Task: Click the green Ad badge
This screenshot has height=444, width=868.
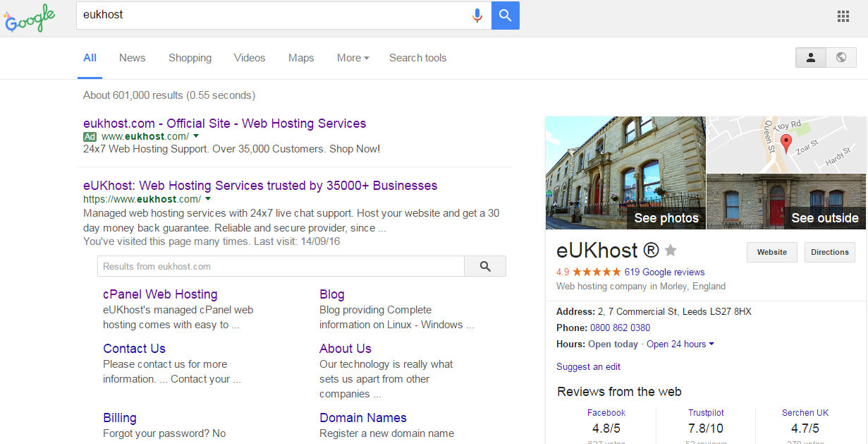Action: click(x=90, y=136)
